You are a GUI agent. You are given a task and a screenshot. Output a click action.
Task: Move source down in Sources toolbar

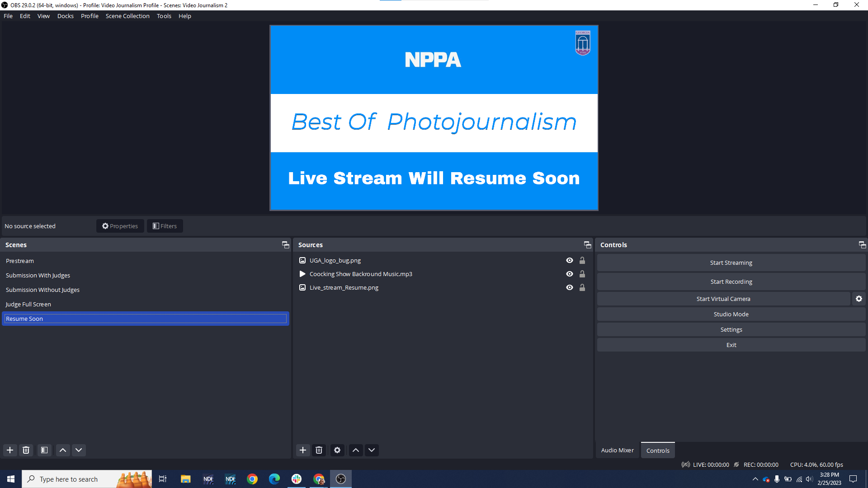pyautogui.click(x=372, y=450)
